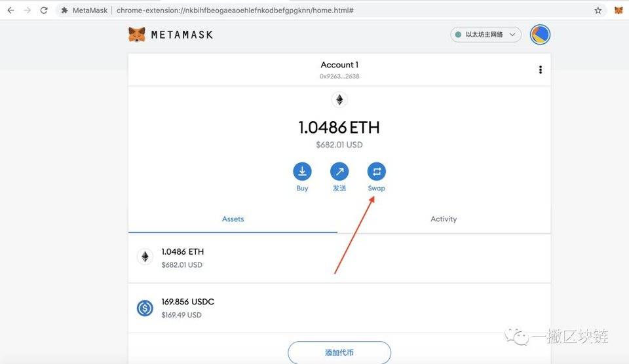The height and width of the screenshot is (364, 629).
Task: Focus the browser address bar URL
Action: (235, 10)
